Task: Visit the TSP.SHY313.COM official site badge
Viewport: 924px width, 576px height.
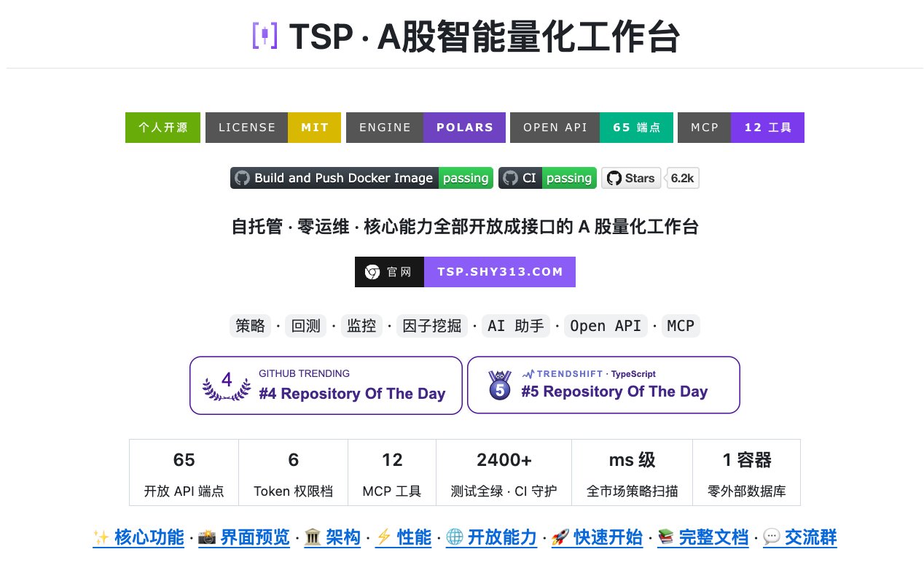Action: (x=465, y=272)
